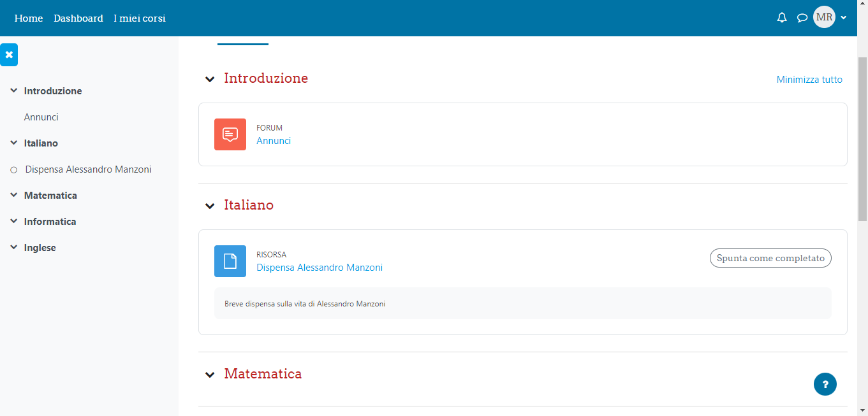Click the Italiano section heading
The height and width of the screenshot is (416, 868).
click(249, 205)
